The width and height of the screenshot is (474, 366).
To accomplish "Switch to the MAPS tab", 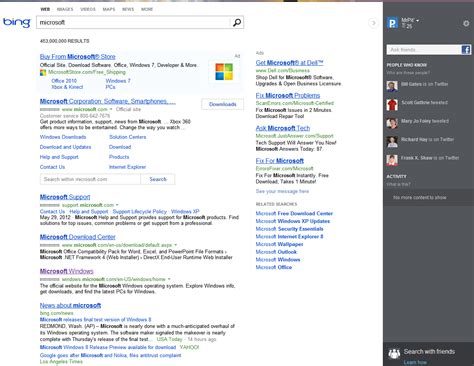I will click(109, 9).
